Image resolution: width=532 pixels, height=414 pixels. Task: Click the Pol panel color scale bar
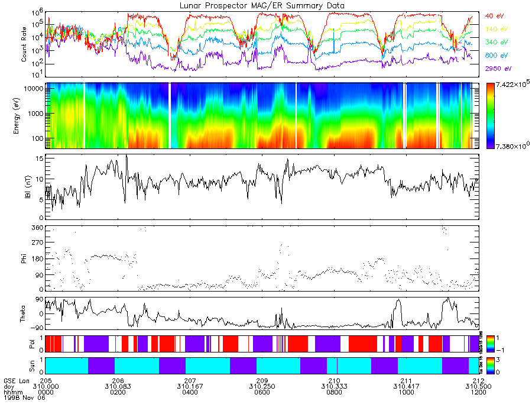(x=490, y=344)
